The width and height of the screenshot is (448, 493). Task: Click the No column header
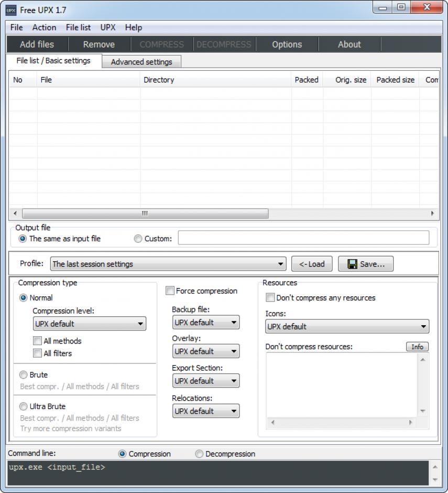coord(23,80)
